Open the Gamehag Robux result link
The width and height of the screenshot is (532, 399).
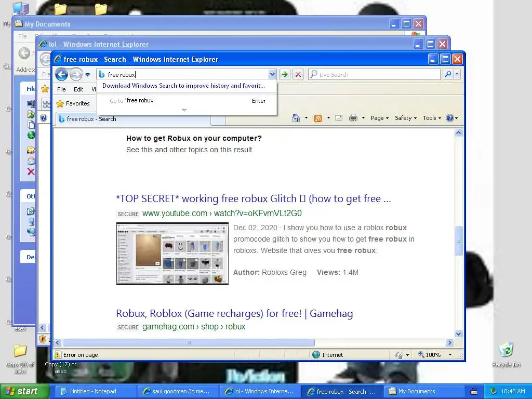(x=234, y=313)
